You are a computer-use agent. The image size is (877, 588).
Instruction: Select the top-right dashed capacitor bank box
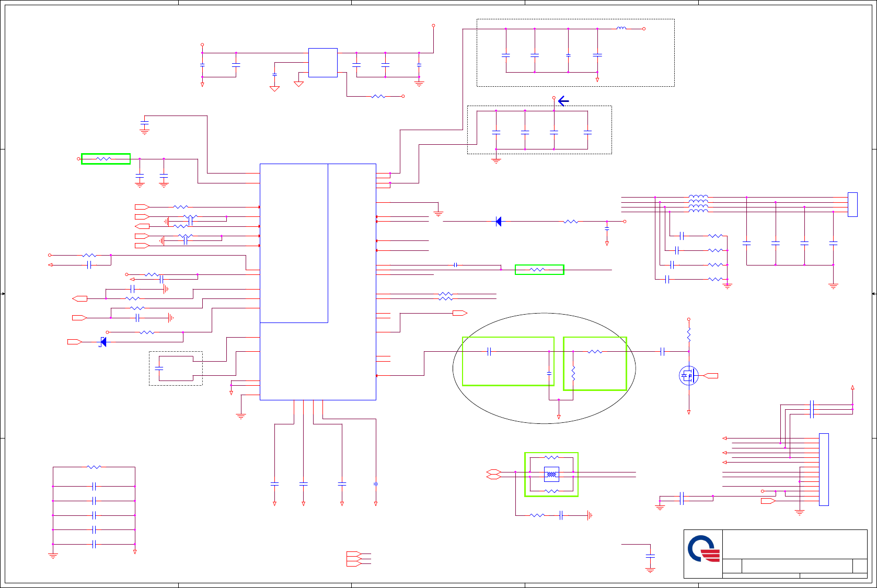coord(575,53)
